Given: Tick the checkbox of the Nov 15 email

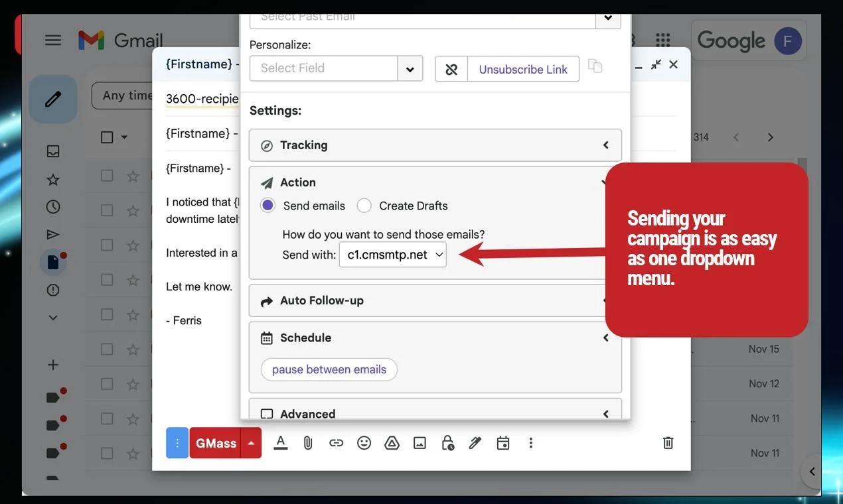Looking at the screenshot, I should (x=106, y=349).
